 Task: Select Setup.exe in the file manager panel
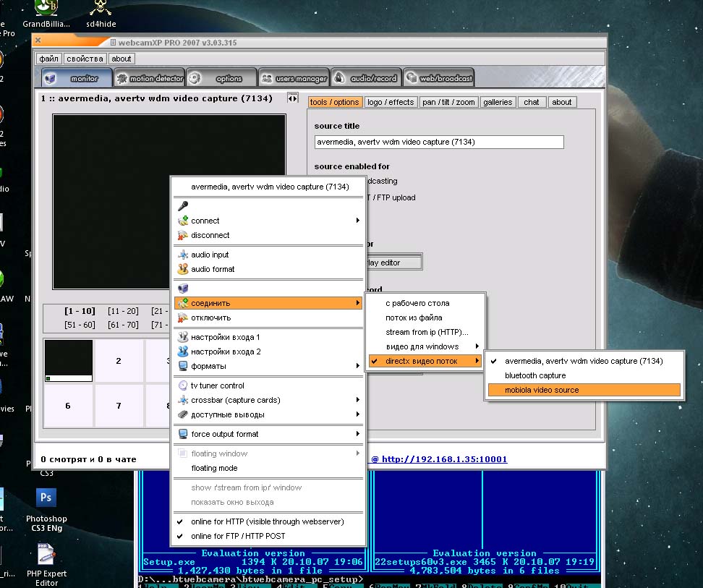point(169,562)
